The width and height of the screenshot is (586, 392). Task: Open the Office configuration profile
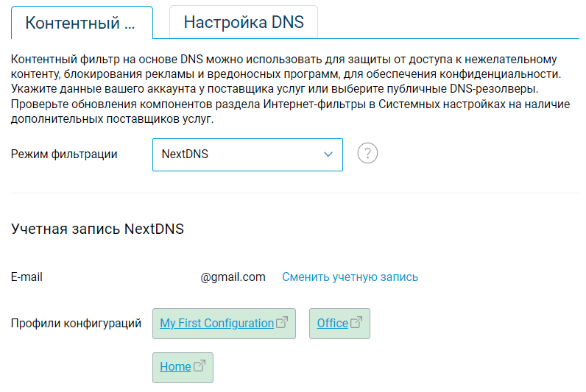click(332, 323)
